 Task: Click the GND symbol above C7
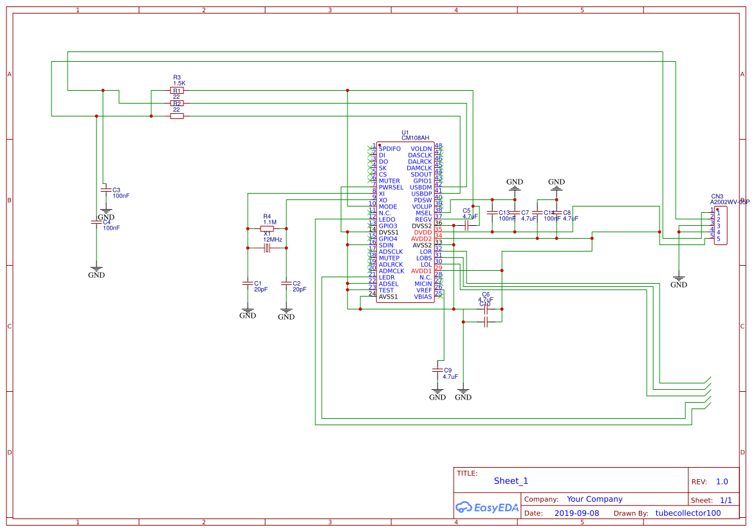tap(515, 185)
